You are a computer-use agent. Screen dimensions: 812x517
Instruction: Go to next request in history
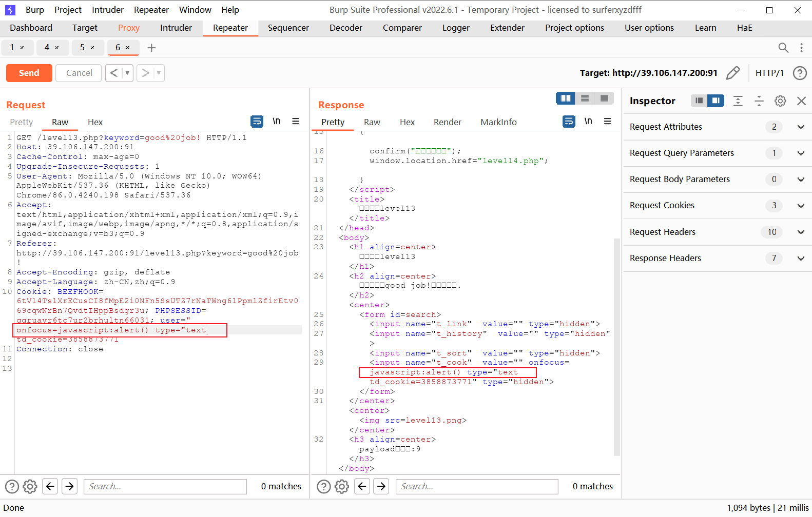pyautogui.click(x=145, y=73)
